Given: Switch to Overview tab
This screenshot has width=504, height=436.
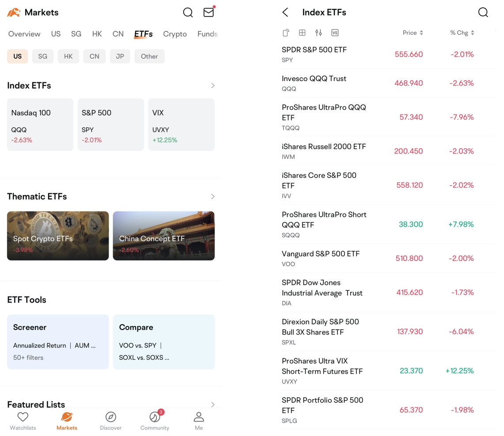Looking at the screenshot, I should pos(24,34).
